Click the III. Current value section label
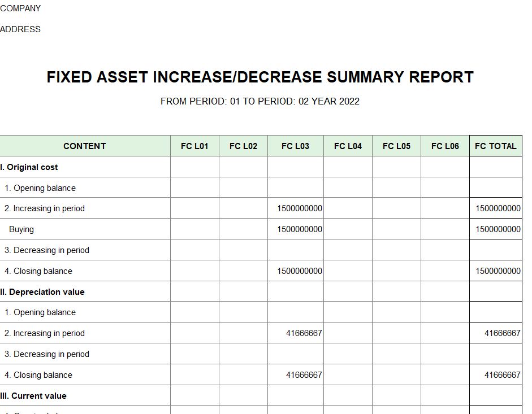This screenshot has width=532, height=414. coord(33,396)
